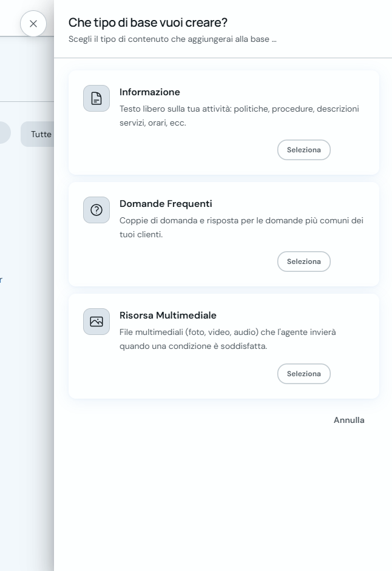Click the Tutte filter chip behind the panel
The height and width of the screenshot is (571, 392).
38,134
